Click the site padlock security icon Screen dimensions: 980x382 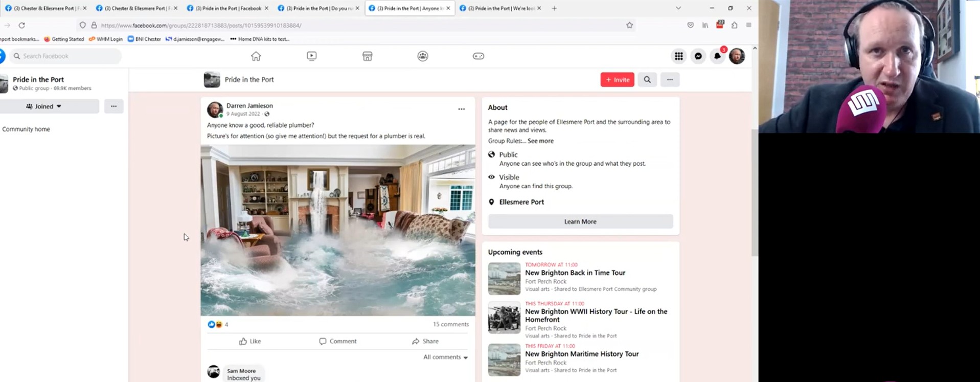(94, 25)
